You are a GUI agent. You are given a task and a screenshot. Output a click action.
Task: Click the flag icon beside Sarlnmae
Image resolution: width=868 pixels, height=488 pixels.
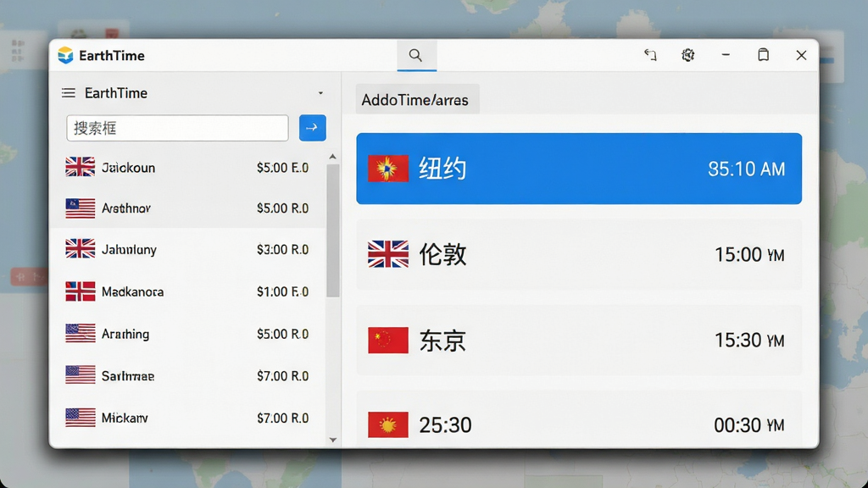point(81,374)
